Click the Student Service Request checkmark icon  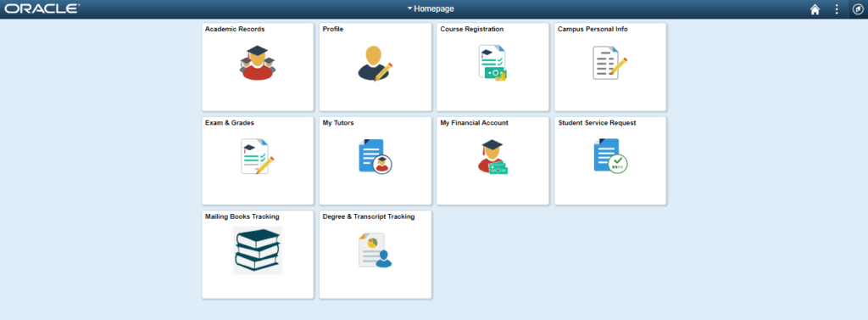tap(610, 156)
